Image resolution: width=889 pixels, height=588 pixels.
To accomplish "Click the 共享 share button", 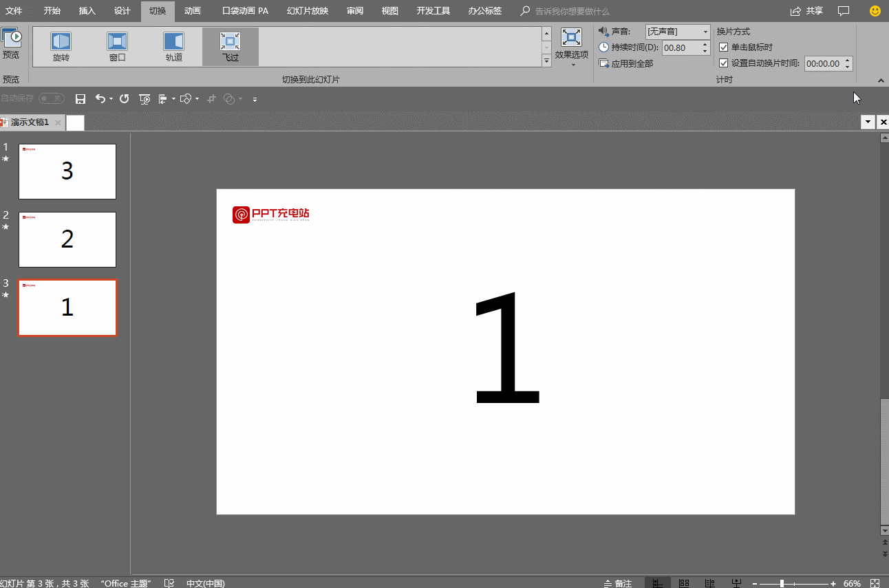I will [x=807, y=11].
